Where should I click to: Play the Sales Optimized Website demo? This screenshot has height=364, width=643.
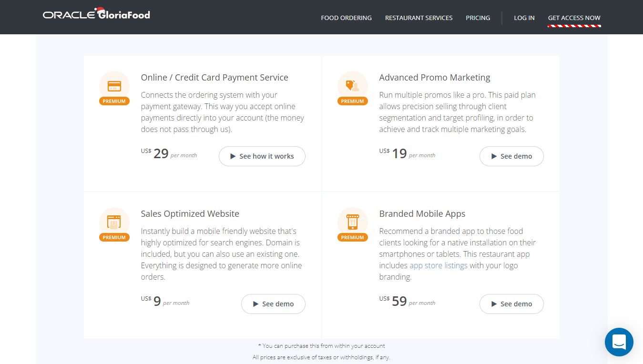point(273,304)
